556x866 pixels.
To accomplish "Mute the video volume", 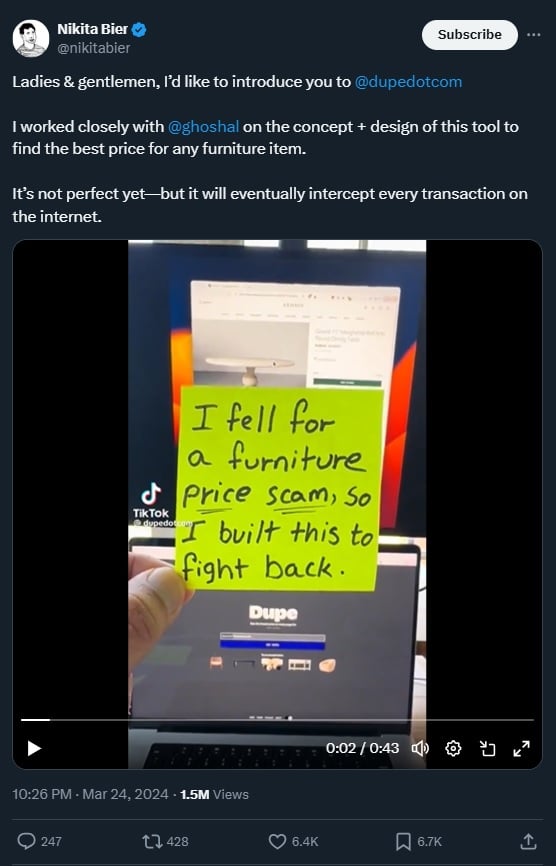I will [x=420, y=748].
